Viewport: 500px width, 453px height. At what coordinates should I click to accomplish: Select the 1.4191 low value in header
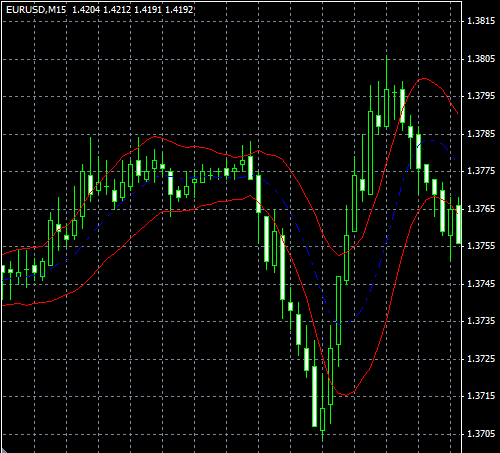pos(148,10)
